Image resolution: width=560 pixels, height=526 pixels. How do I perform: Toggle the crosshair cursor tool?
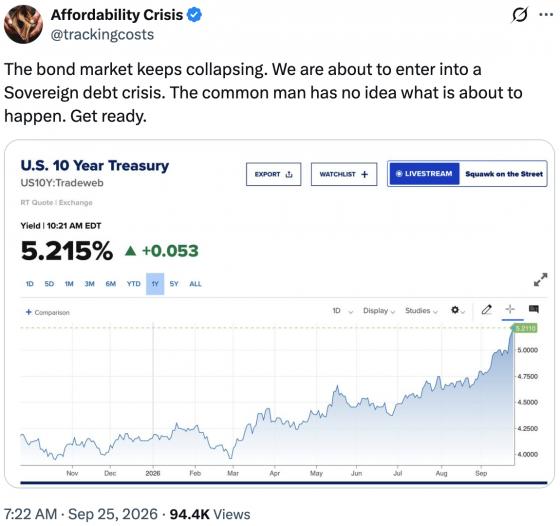point(510,309)
